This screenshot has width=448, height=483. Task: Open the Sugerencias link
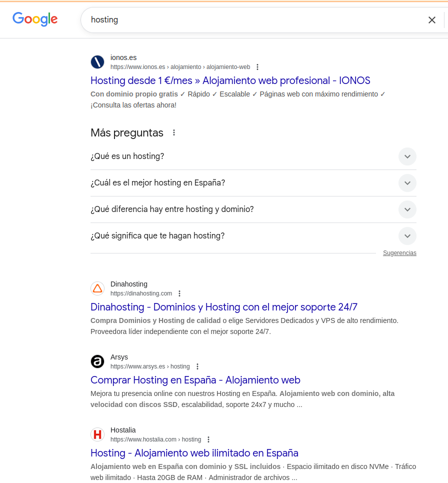399,253
